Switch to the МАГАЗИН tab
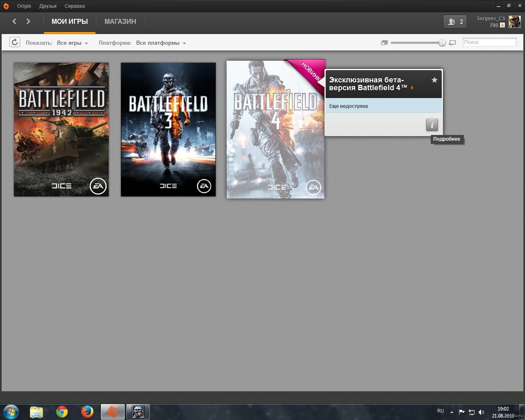This screenshot has width=525, height=420. [120, 22]
